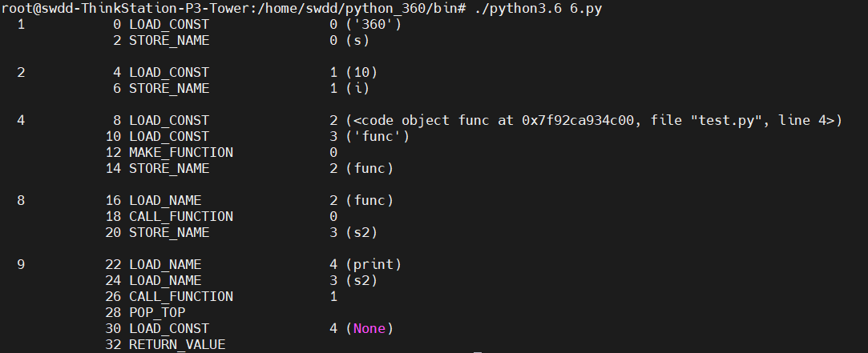Click the (print) name argument
868x353 pixels.
(x=373, y=264)
